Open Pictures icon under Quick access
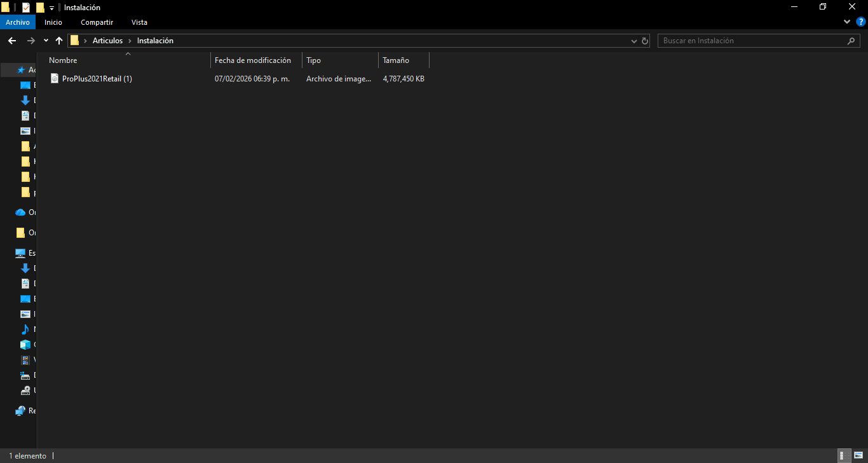This screenshot has height=463, width=868. tap(25, 131)
